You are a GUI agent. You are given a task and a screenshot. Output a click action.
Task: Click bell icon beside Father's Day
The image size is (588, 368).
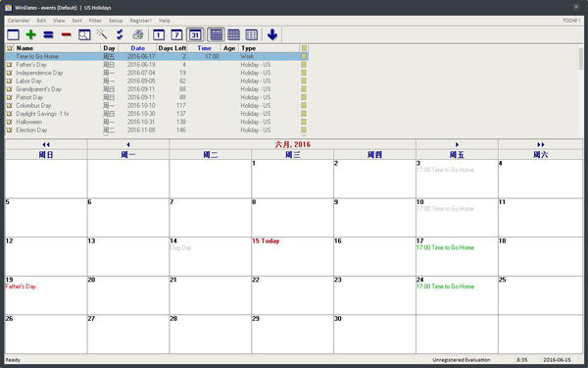(x=10, y=65)
